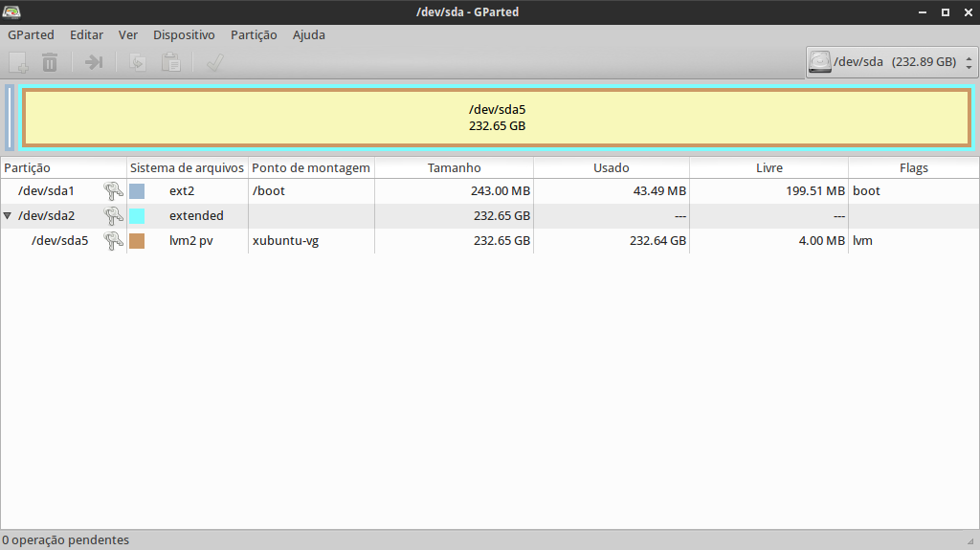Click the Flags column header

[x=914, y=168]
